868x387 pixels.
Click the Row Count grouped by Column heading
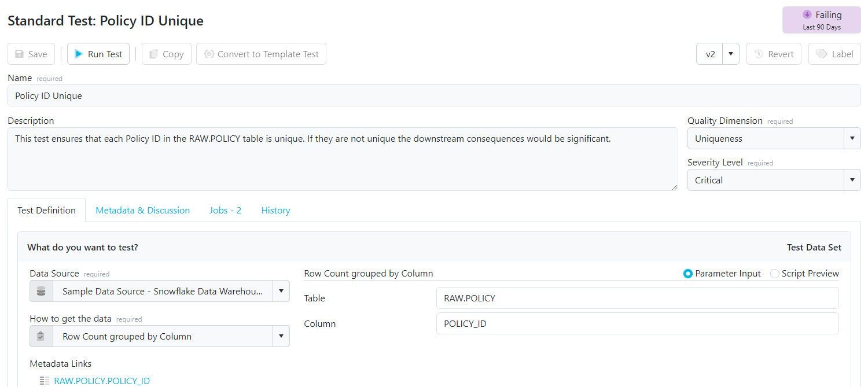click(x=369, y=274)
